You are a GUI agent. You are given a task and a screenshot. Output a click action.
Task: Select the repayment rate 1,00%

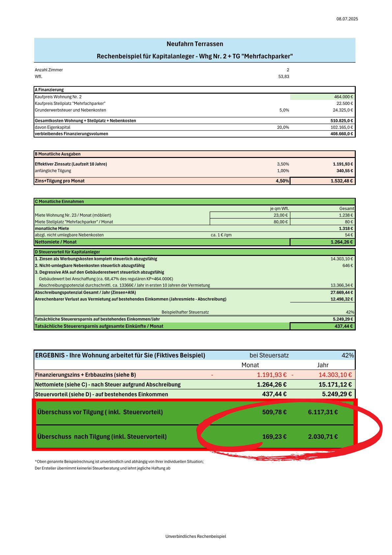(283, 171)
